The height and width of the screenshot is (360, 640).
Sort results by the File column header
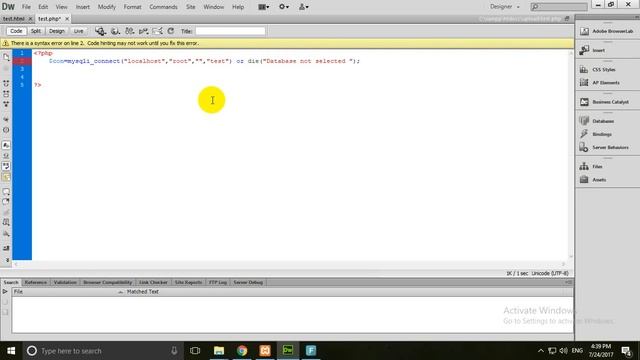pyautogui.click(x=68, y=292)
